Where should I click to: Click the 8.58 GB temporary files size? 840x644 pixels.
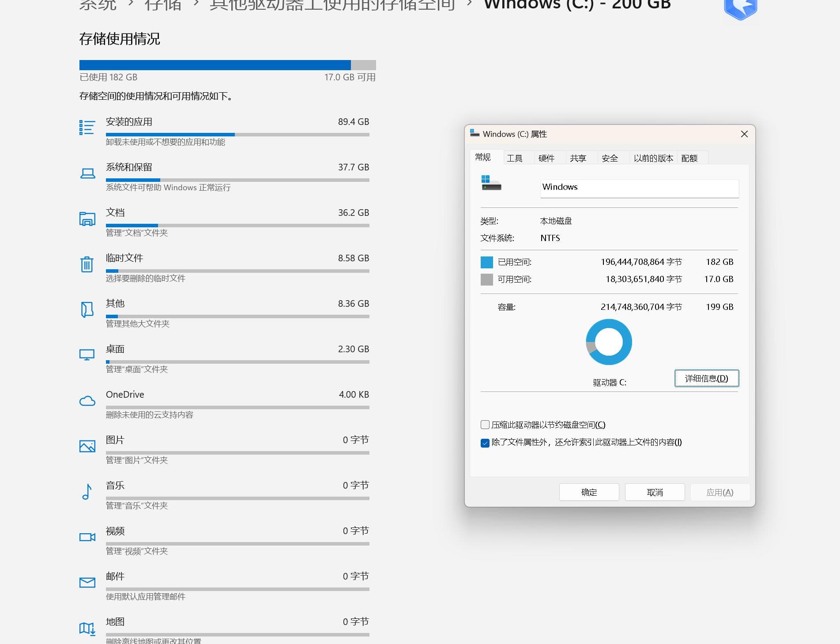(354, 258)
